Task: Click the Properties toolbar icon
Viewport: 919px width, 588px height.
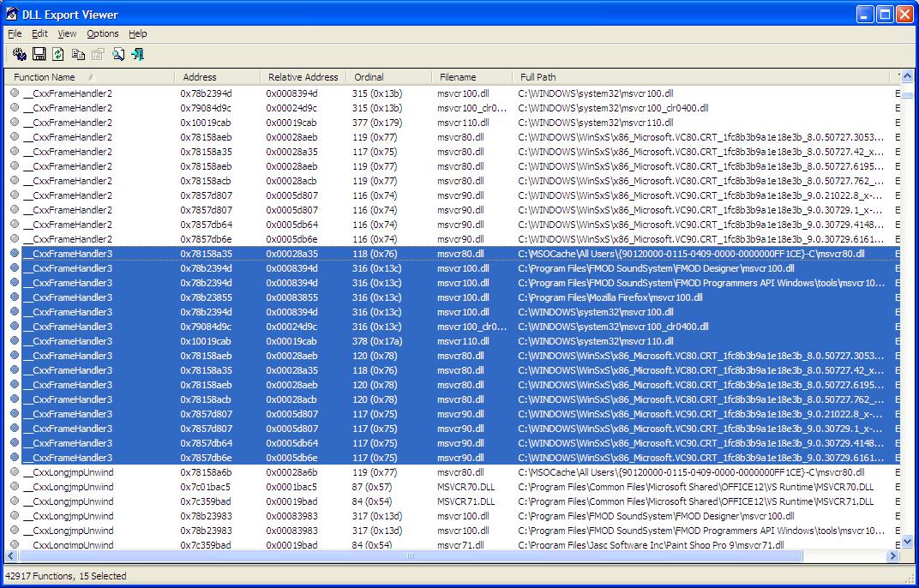Action: [98, 54]
